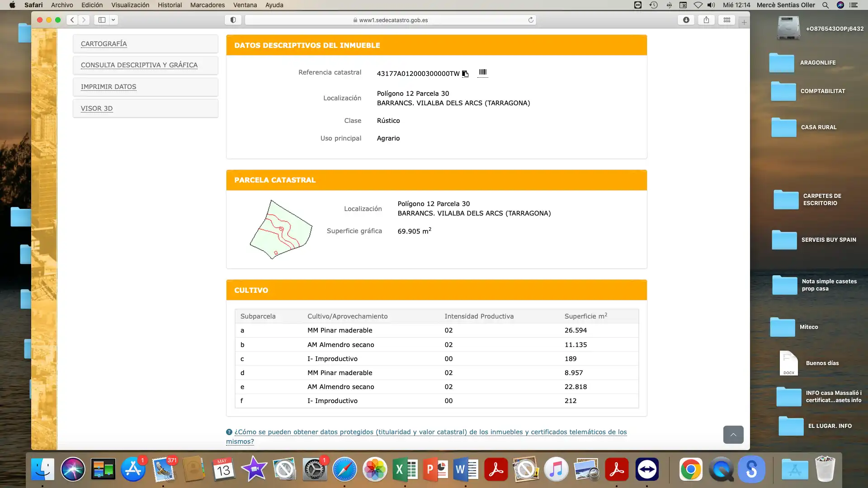
Task: Open VISOR 3D option
Action: click(97, 108)
